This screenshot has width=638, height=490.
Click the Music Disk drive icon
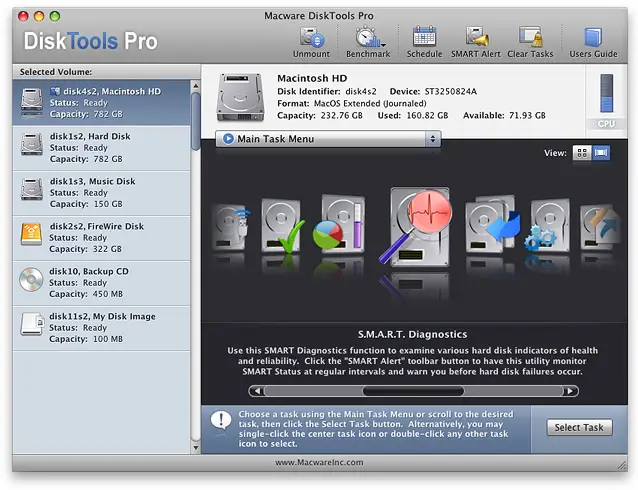pos(32,189)
